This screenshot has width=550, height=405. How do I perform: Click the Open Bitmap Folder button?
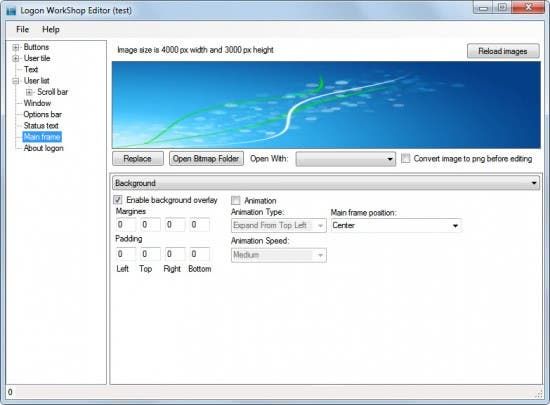pos(206,158)
